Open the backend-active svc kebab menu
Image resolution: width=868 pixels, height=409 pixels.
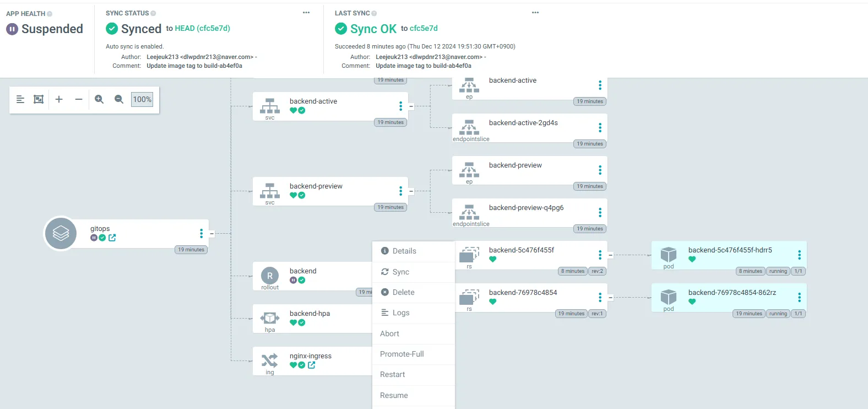pos(401,106)
